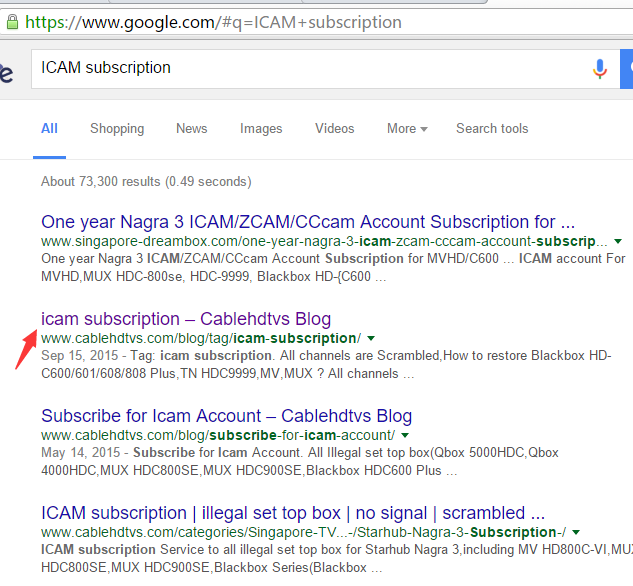Focus the ICAM subscription search box

click(x=325, y=69)
